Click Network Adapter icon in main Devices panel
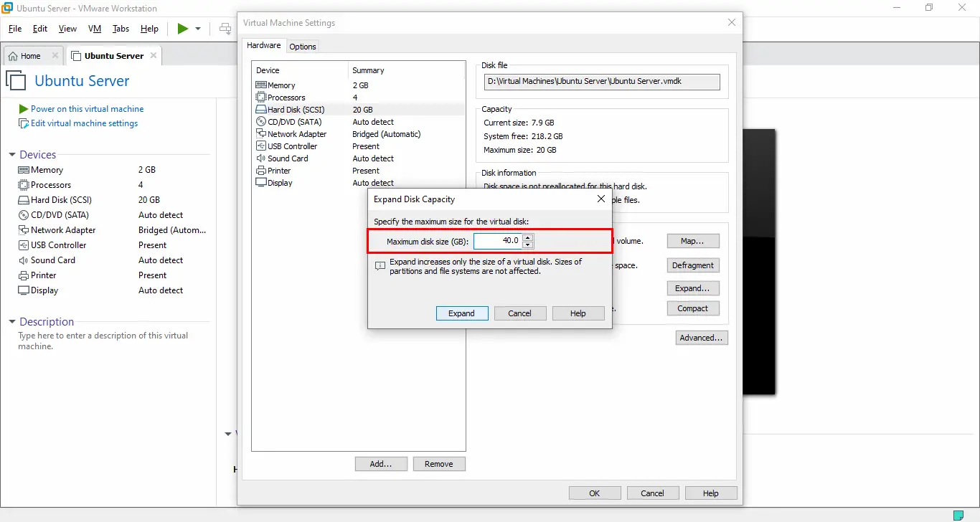The width and height of the screenshot is (980, 522). (24, 230)
